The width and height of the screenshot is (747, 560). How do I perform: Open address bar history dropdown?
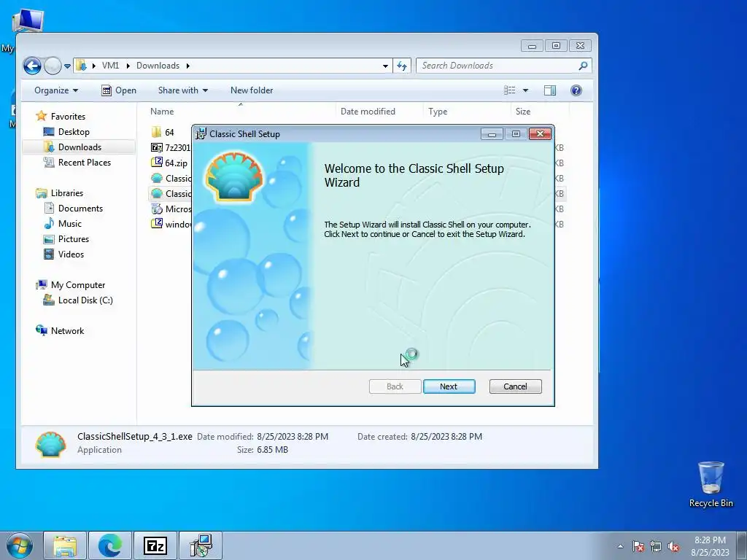[x=385, y=66]
